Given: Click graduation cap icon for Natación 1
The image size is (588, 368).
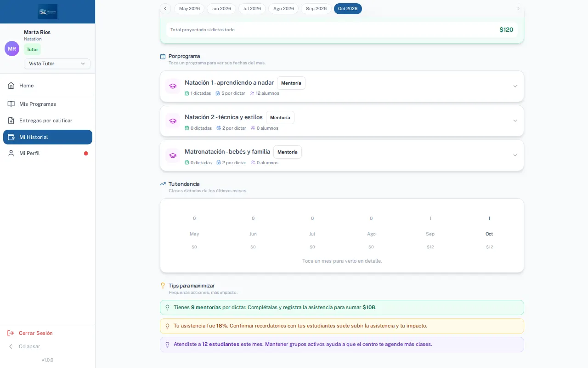Looking at the screenshot, I should coord(173,86).
